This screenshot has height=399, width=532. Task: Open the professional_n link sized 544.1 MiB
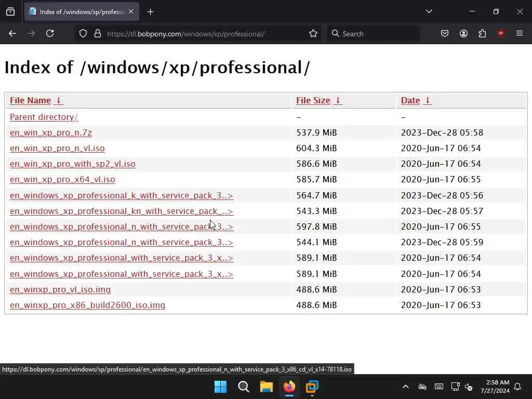click(122, 242)
